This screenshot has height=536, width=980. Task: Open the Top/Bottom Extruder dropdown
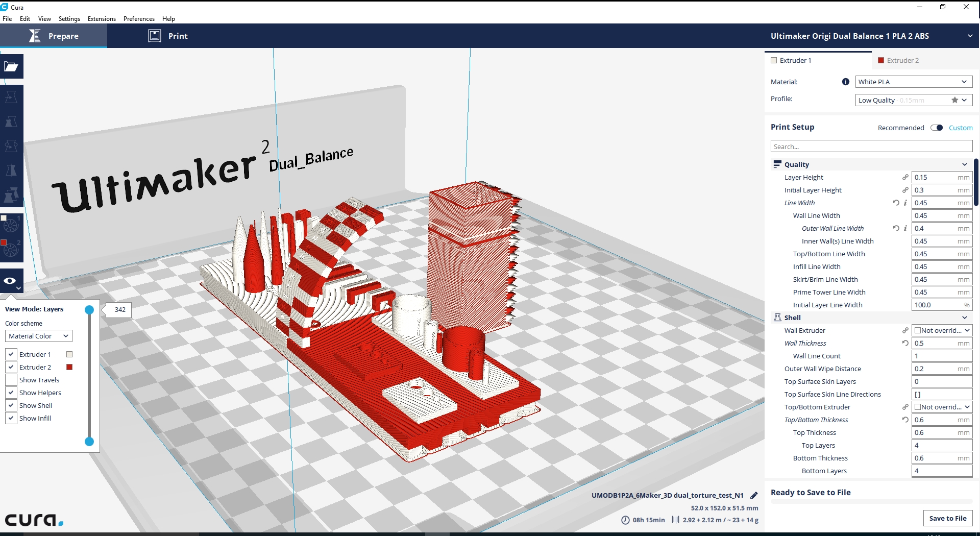click(x=942, y=407)
